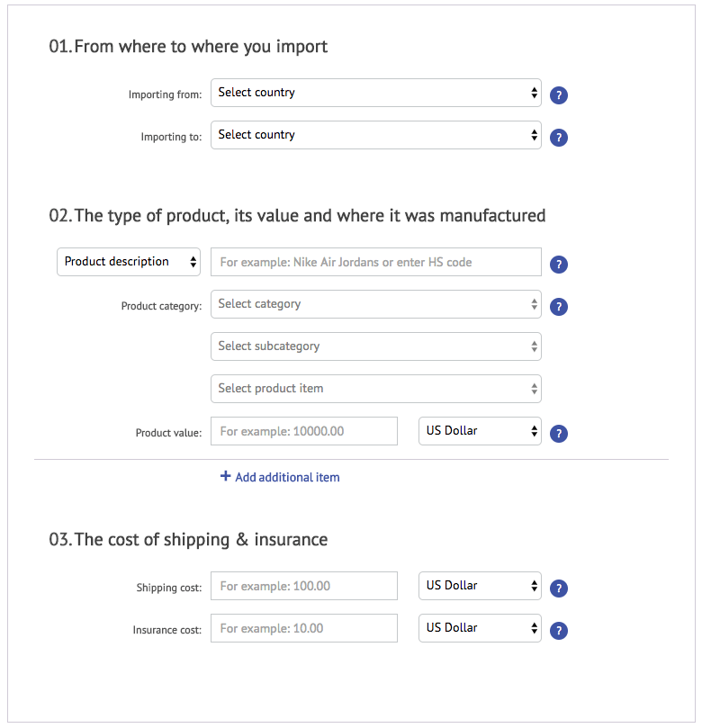This screenshot has width=702, height=728.
Task: Open help for product description field
Action: (558, 265)
